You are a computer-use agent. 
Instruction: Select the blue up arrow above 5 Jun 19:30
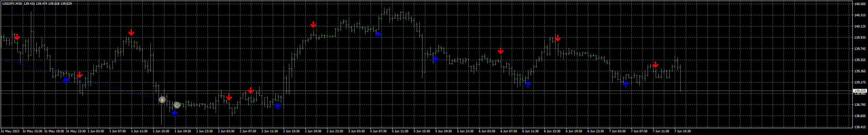pos(435,60)
